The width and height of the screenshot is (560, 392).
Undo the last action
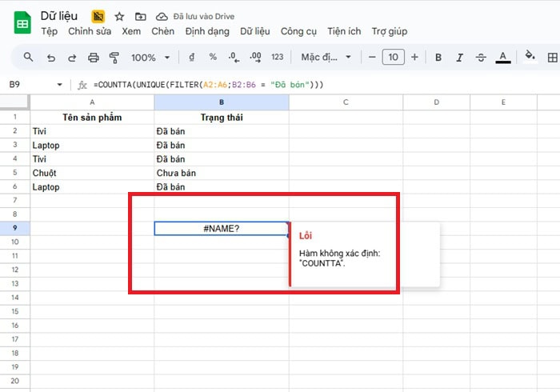click(51, 58)
